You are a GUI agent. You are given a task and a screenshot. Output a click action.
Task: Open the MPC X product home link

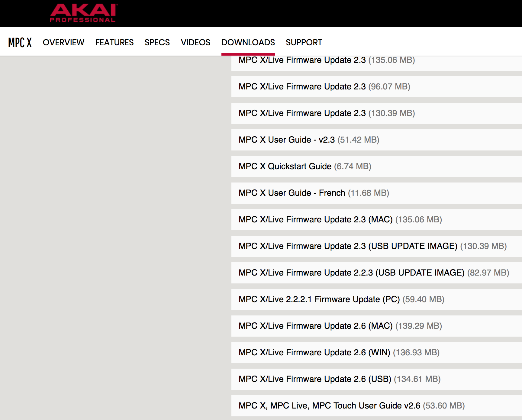[x=20, y=43]
